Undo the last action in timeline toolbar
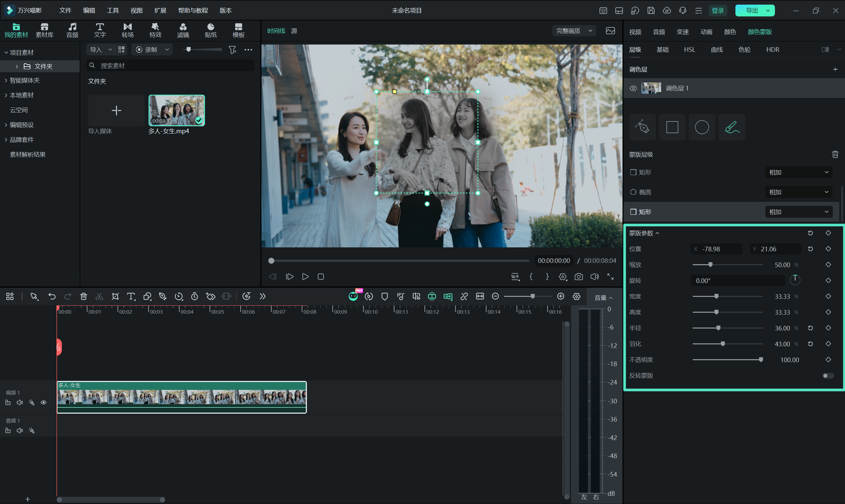The image size is (845, 504). coord(51,297)
